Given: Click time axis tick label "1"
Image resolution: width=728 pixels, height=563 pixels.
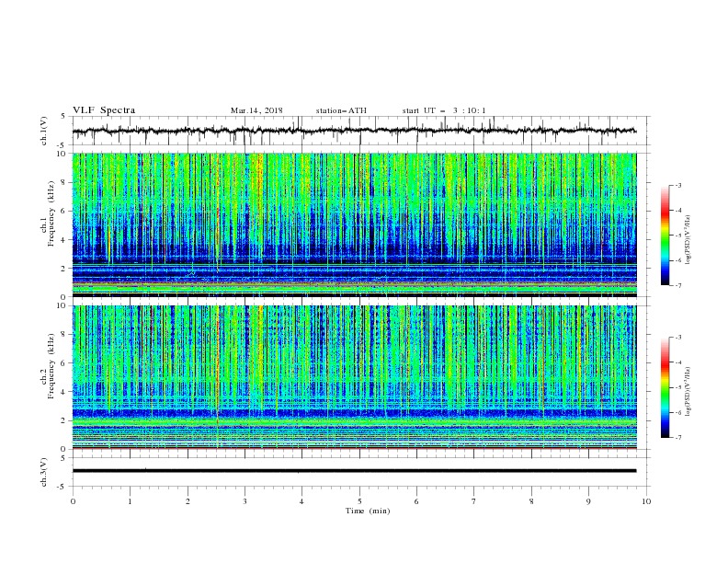Looking at the screenshot, I should click(x=130, y=501).
